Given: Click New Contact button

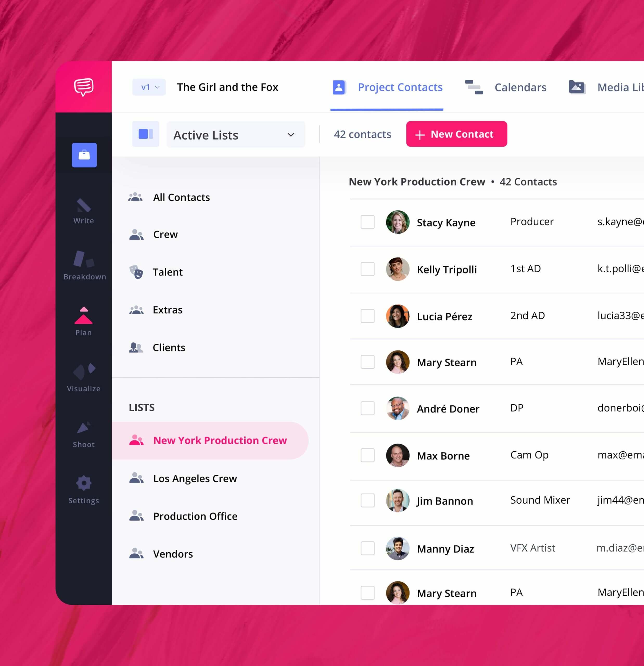Looking at the screenshot, I should tap(456, 134).
